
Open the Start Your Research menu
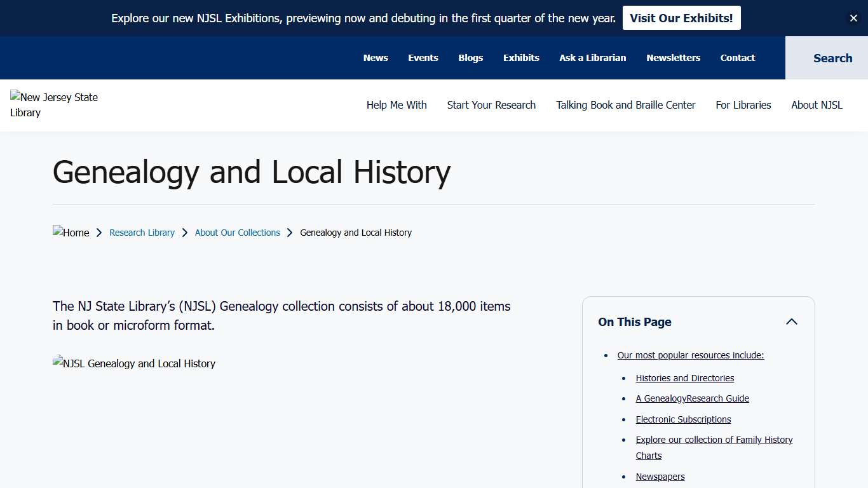click(x=491, y=105)
